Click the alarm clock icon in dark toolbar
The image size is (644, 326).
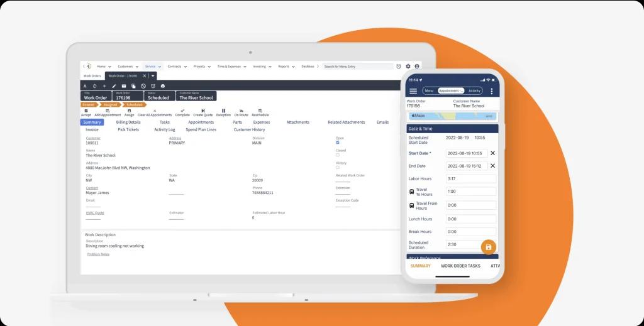pyautogui.click(x=153, y=86)
